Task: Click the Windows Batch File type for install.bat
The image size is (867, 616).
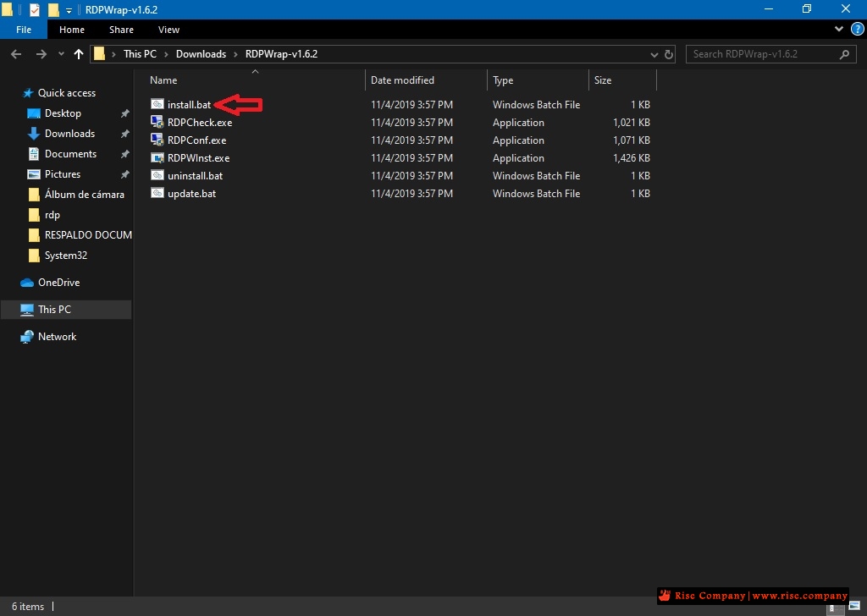Action: tap(536, 104)
